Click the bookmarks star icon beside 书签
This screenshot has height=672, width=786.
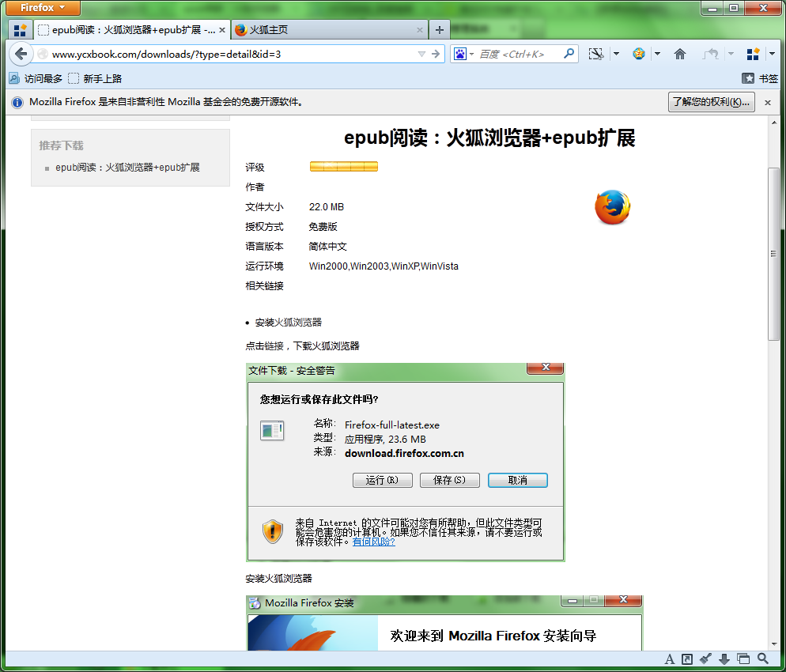point(748,78)
